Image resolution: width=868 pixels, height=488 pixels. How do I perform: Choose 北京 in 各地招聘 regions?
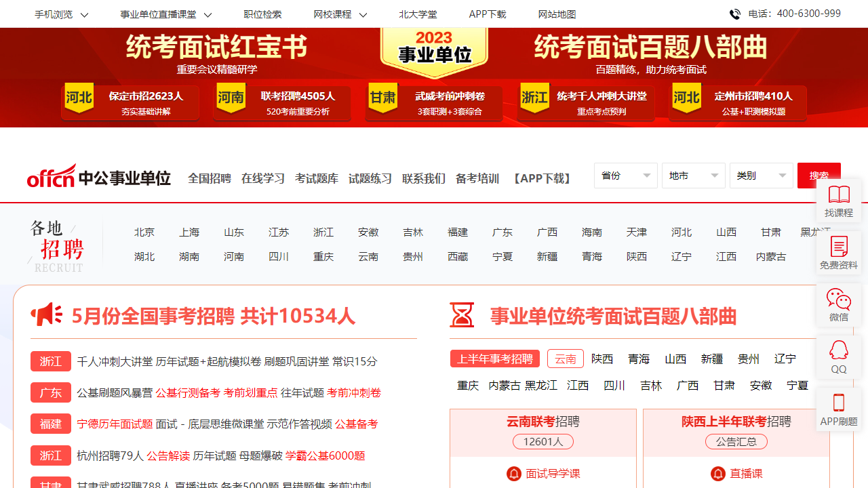tap(144, 232)
